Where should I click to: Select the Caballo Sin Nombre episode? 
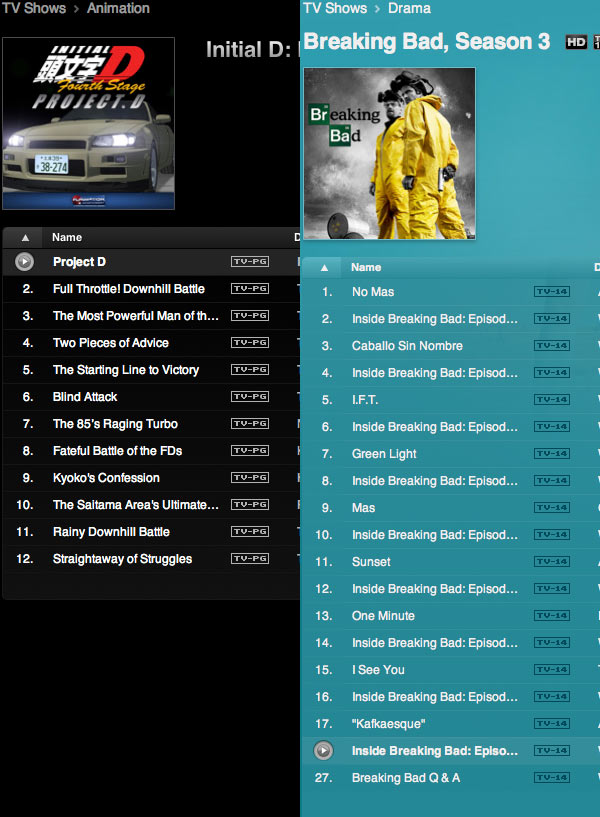407,346
